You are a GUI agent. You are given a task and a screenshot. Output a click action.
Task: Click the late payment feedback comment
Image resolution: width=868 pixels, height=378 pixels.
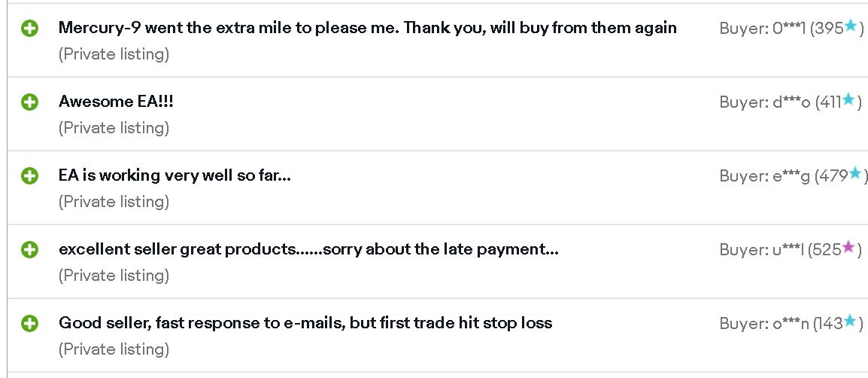click(x=308, y=249)
